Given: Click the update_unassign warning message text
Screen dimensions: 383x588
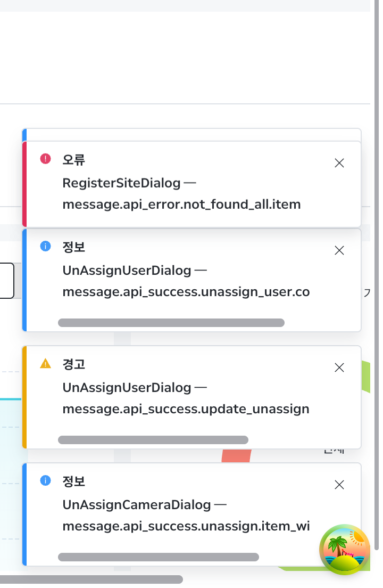Looking at the screenshot, I should pos(186,409).
